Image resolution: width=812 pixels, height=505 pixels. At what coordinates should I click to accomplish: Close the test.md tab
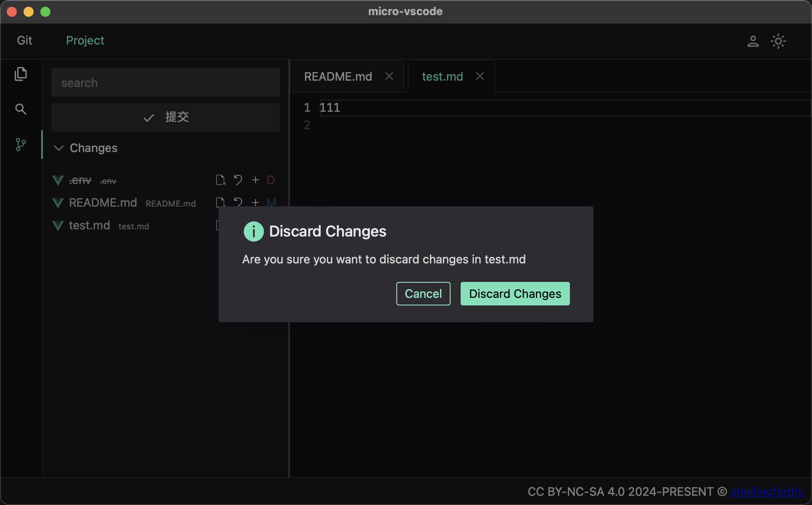click(480, 76)
